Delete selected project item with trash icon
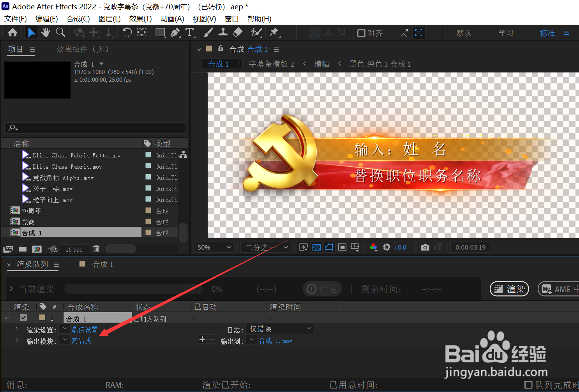Screen dimensions: 579x392 [96, 249]
